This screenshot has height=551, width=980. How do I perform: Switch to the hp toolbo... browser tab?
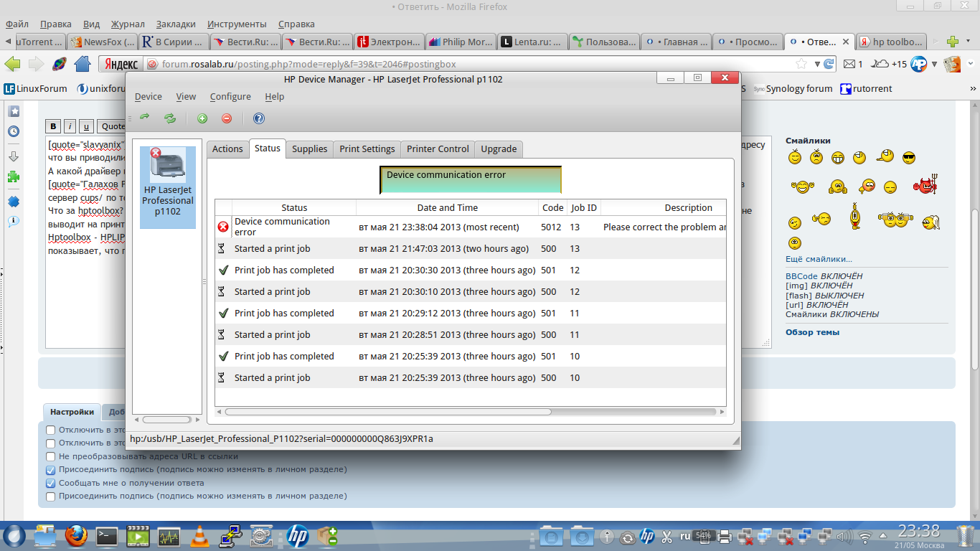(891, 42)
